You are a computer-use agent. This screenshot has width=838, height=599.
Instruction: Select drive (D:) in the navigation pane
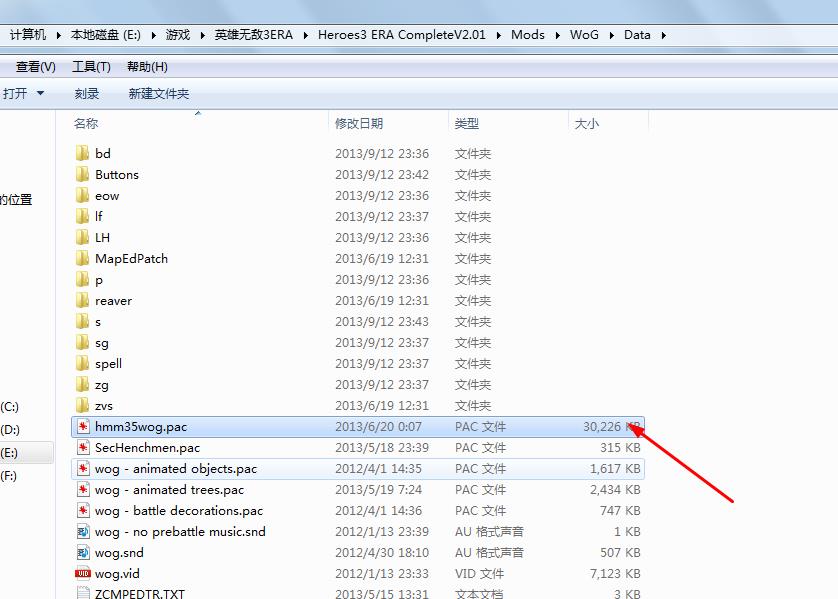click(10, 430)
